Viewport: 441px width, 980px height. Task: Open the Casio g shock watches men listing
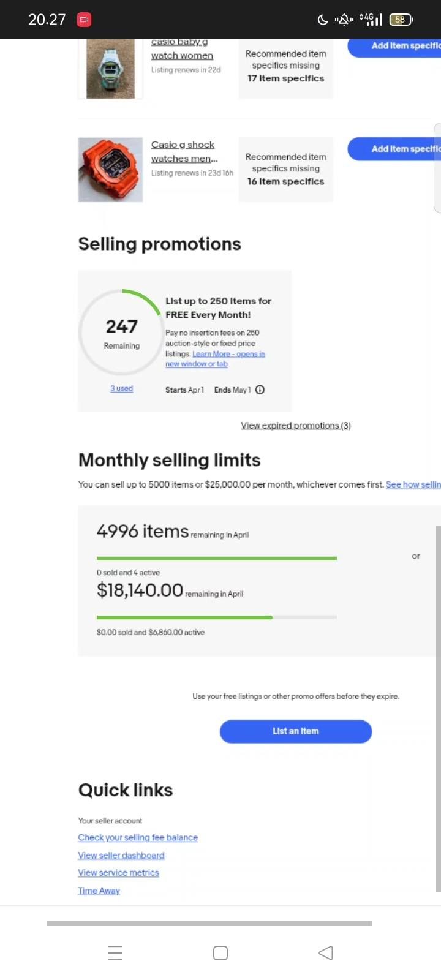tap(184, 151)
